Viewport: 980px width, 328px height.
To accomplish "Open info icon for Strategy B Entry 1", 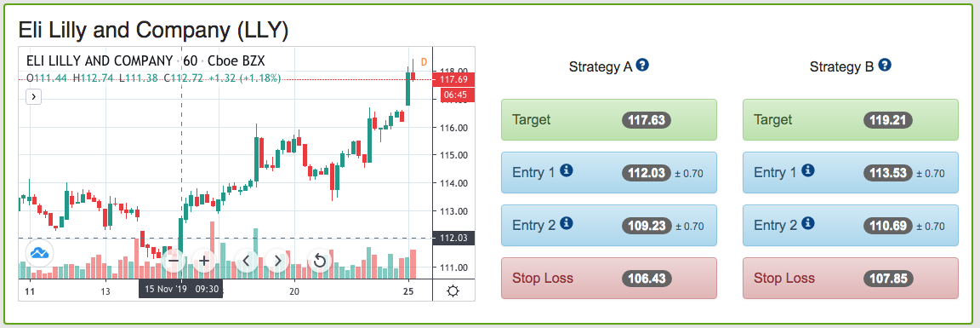I will [x=808, y=170].
